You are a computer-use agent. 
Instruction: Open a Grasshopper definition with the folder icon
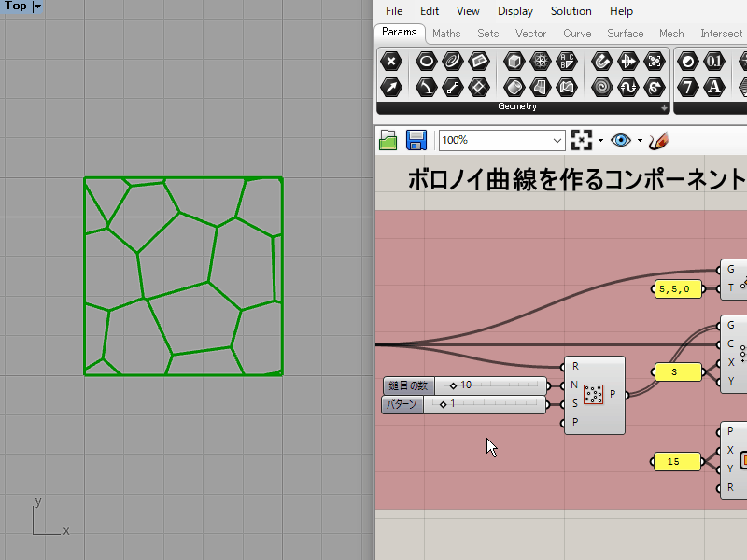tap(388, 140)
